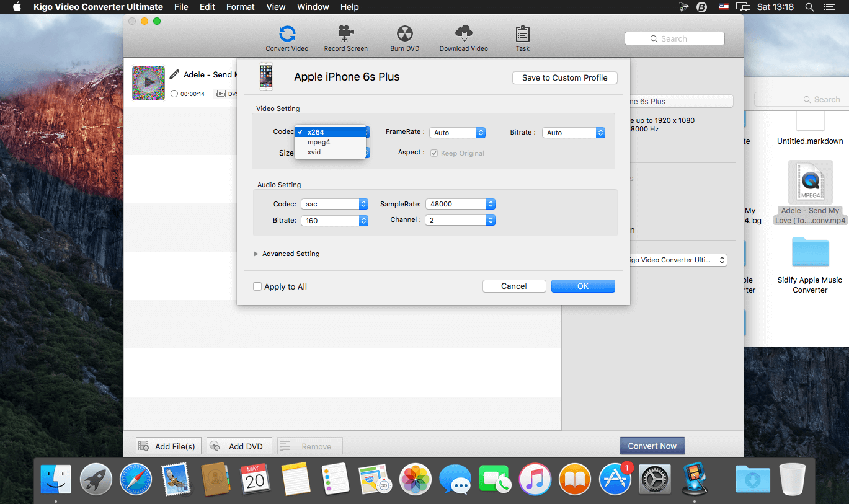Open Spotlight search in menu bar

[809, 7]
